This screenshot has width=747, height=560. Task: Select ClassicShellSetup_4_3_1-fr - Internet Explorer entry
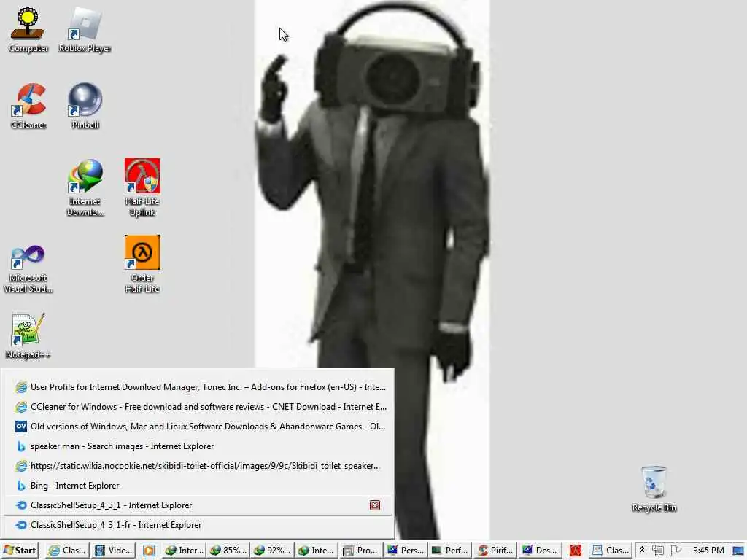pyautogui.click(x=198, y=525)
